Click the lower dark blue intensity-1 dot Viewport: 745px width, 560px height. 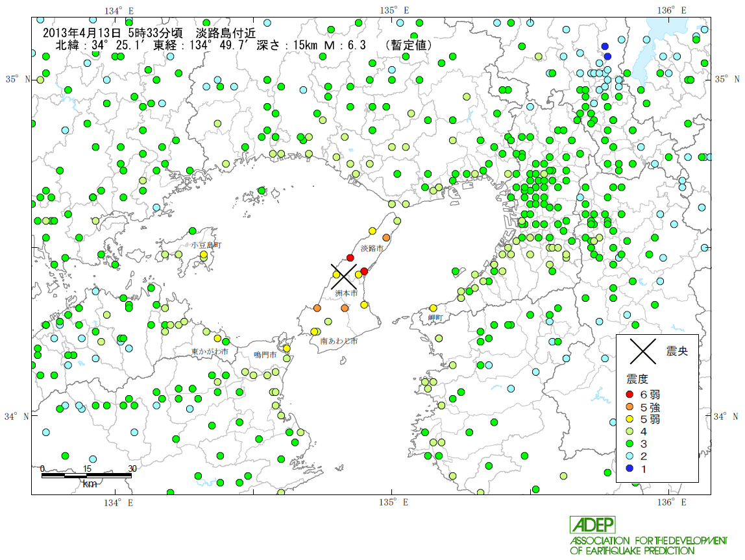(x=607, y=56)
